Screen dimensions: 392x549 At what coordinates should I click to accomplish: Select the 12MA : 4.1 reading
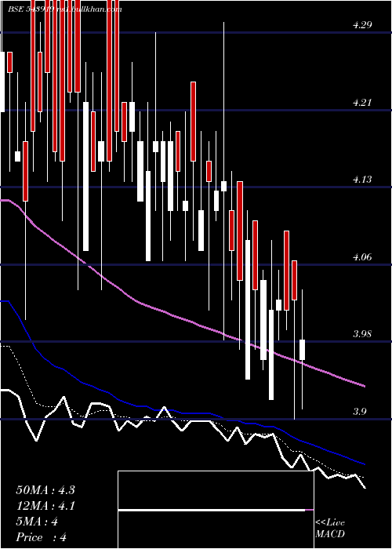45,506
